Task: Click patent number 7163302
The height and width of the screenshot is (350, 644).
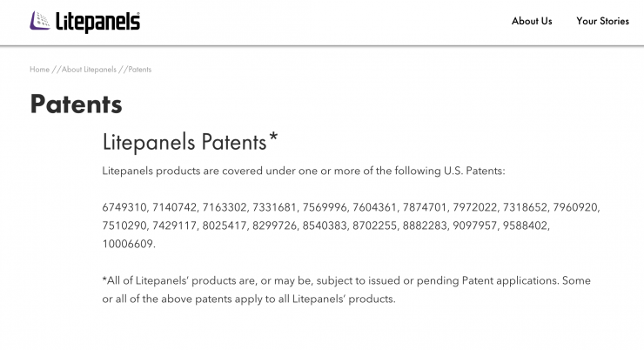Action: click(x=225, y=207)
